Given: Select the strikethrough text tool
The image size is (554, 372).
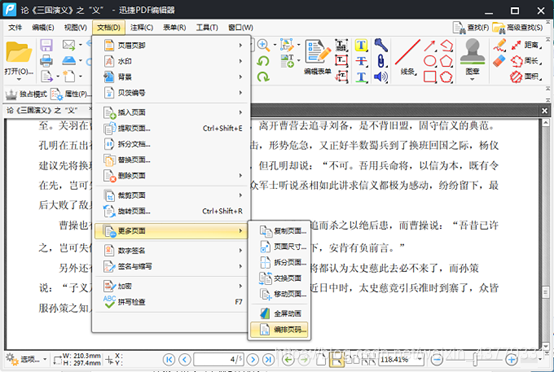Looking at the screenshot, I should [361, 61].
